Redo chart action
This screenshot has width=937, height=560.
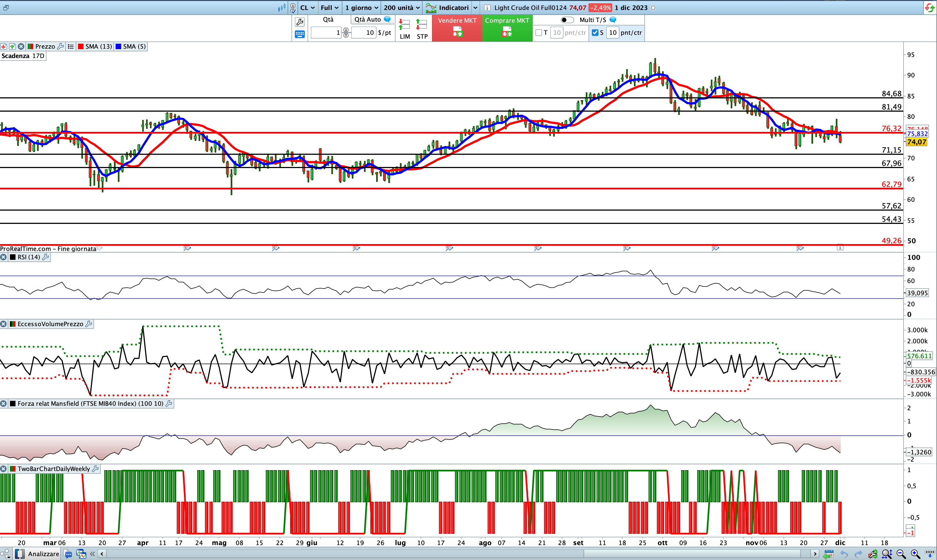click(x=858, y=554)
